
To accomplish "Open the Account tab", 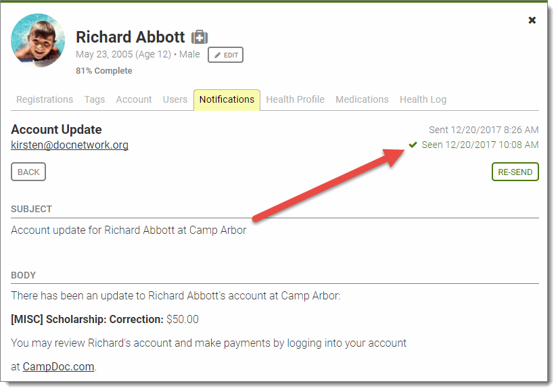I will click(134, 99).
